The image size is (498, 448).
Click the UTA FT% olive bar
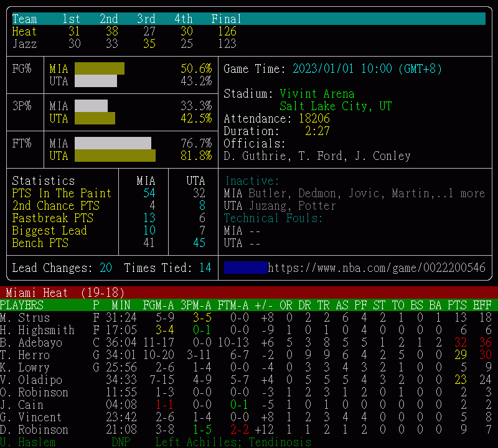click(115, 156)
